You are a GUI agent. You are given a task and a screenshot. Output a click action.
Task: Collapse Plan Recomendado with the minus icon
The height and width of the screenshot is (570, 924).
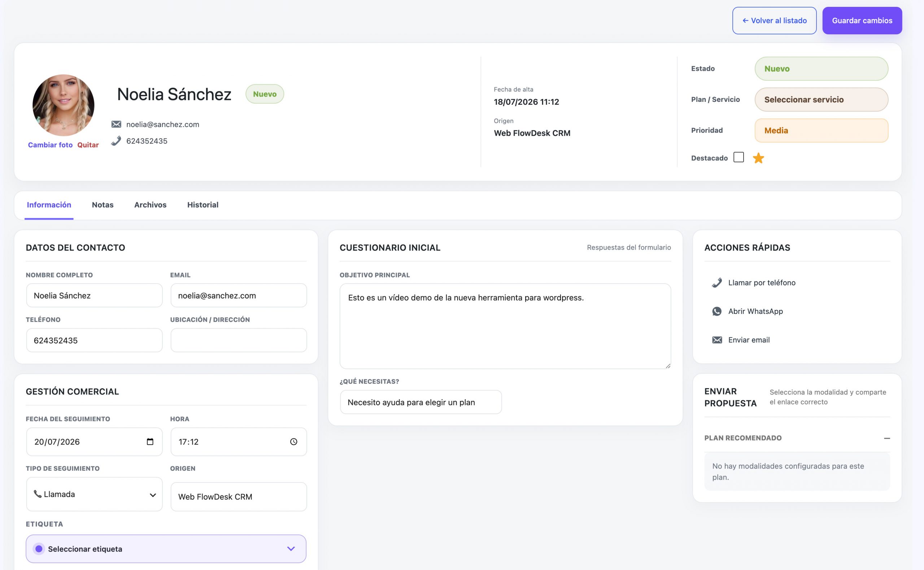pyautogui.click(x=887, y=438)
